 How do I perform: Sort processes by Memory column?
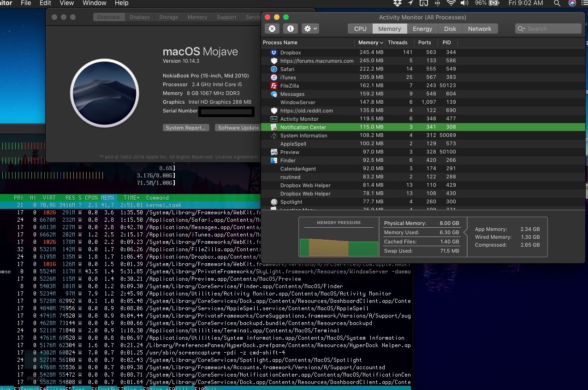(371, 42)
